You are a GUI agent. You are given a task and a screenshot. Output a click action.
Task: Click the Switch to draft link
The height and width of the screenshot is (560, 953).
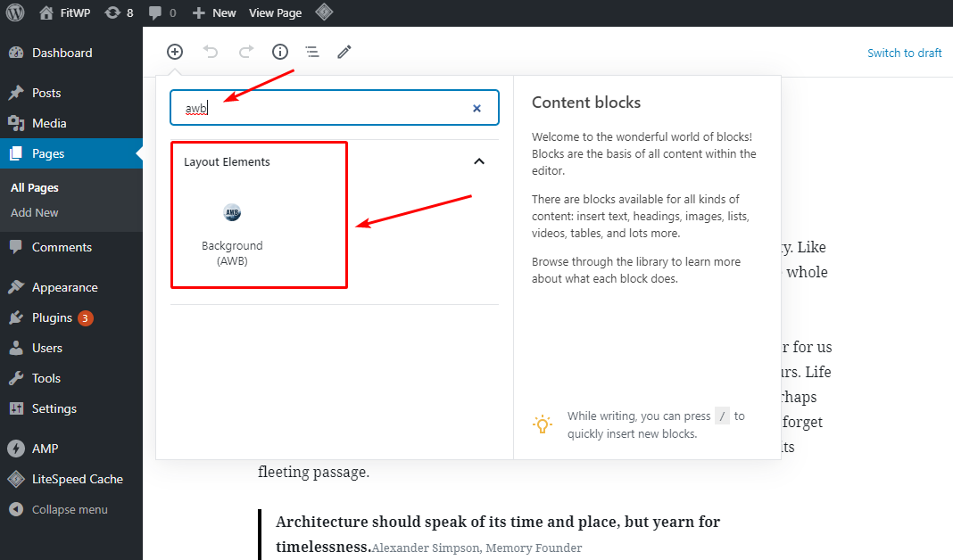(x=904, y=53)
